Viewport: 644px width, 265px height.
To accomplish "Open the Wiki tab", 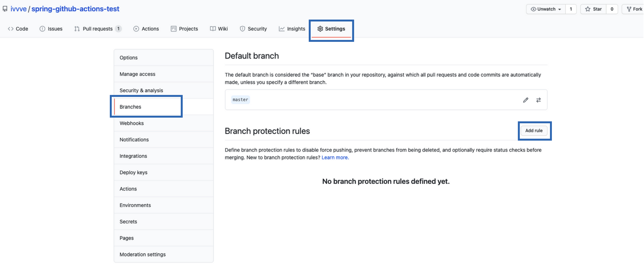I will (219, 29).
